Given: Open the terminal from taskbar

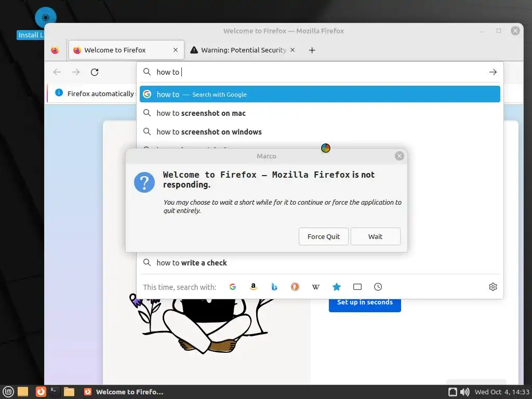Looking at the screenshot, I should click(55, 392).
